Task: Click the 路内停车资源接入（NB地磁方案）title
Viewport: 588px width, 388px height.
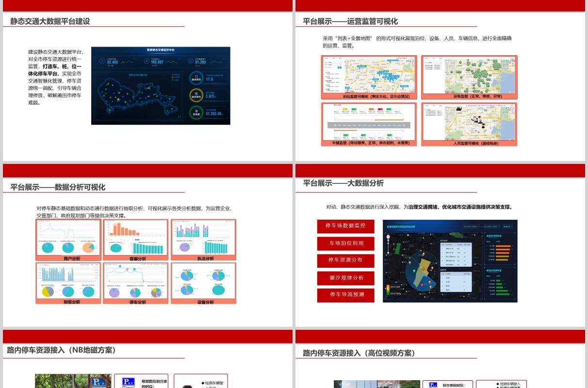Action: click(x=62, y=350)
